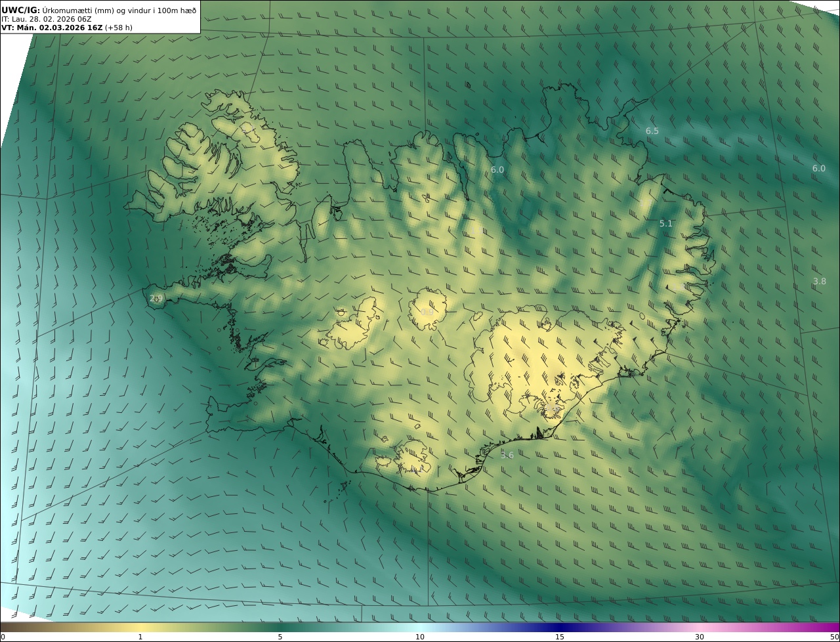
Task: Click the '(+58 h)' forecast offset
Action: [x=119, y=28]
